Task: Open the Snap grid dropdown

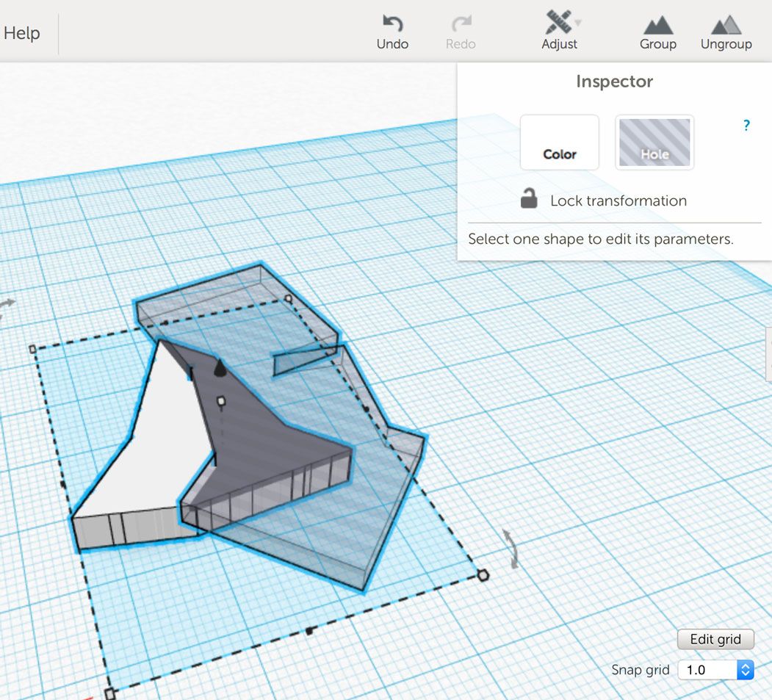Action: coord(715,670)
